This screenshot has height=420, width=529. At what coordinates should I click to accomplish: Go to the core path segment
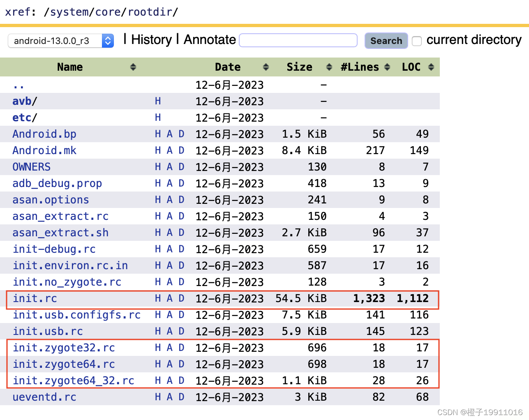[108, 12]
